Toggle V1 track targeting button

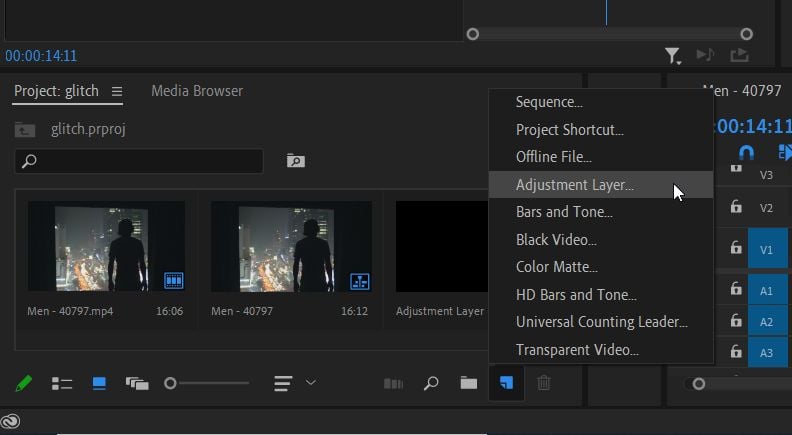pyautogui.click(x=767, y=249)
